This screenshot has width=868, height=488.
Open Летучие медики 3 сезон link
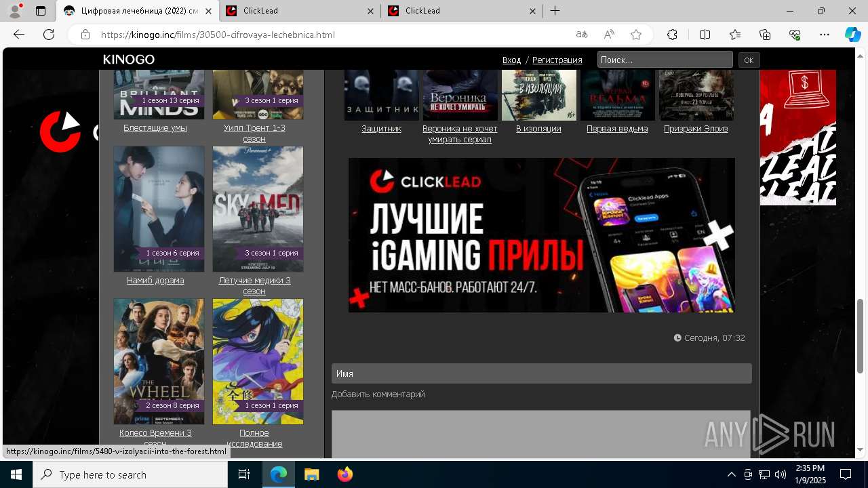point(254,286)
